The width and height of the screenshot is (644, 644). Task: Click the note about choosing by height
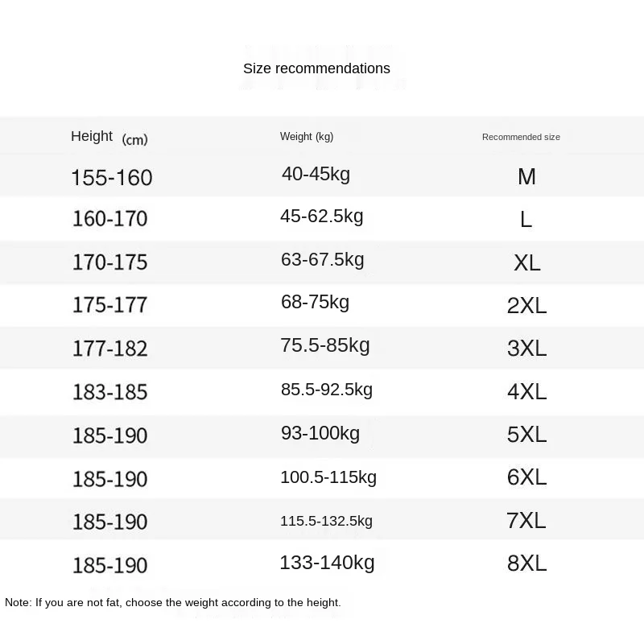coord(173,602)
